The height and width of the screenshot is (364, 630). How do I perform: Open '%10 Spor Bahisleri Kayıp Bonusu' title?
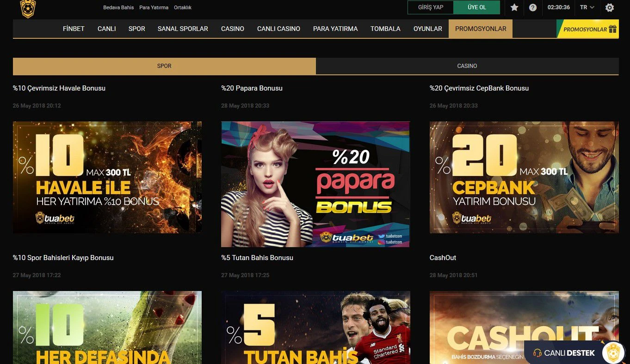(x=63, y=258)
